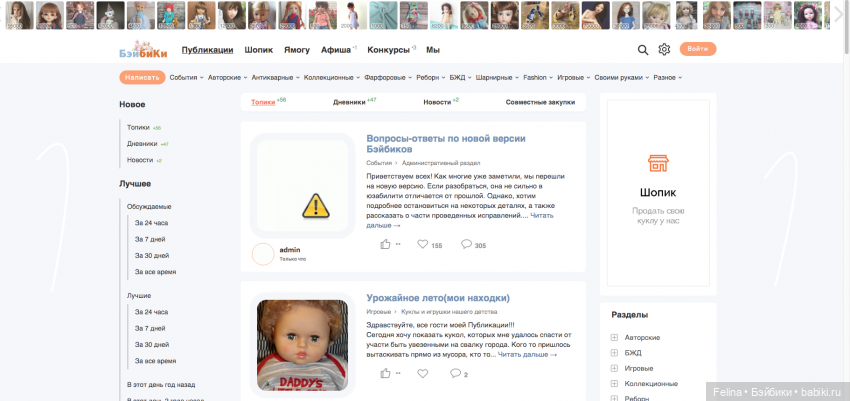Click the heart on Урожайное лето post
Viewport: 850px width, 401px height.
(422, 373)
